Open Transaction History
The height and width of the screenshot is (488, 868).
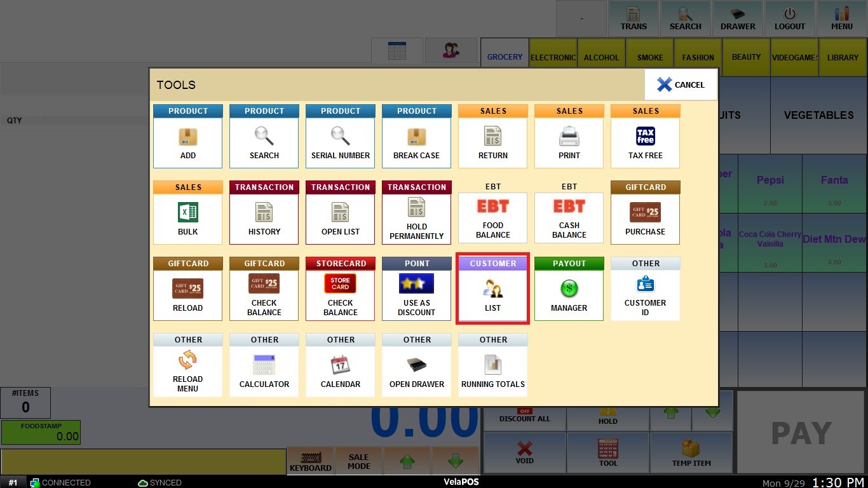(264, 219)
